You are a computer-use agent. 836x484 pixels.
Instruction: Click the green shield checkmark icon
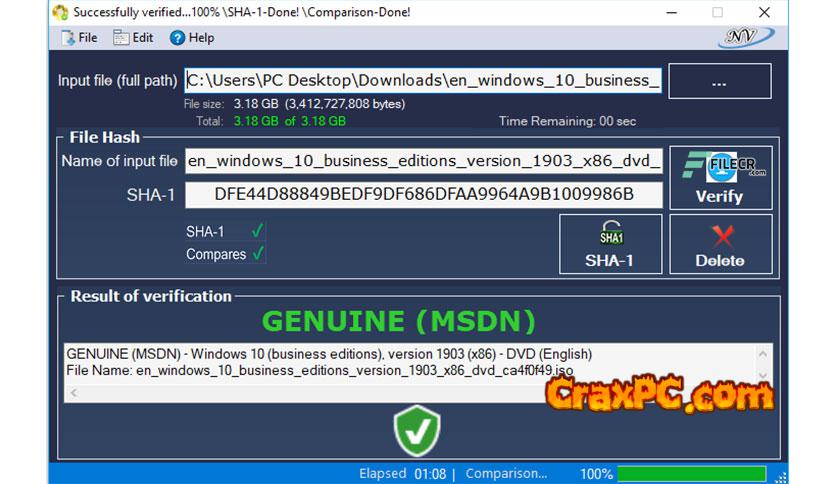tap(417, 431)
